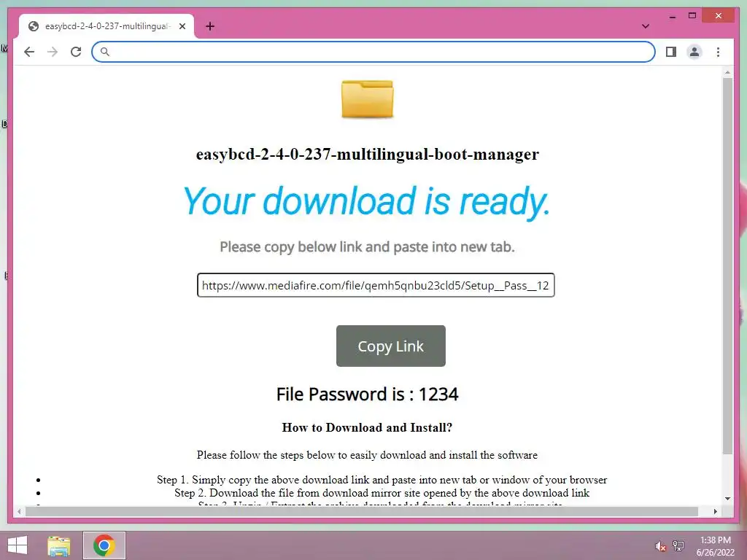The width and height of the screenshot is (747, 560).
Task: Open a new tab with plus button
Action: [x=210, y=26]
